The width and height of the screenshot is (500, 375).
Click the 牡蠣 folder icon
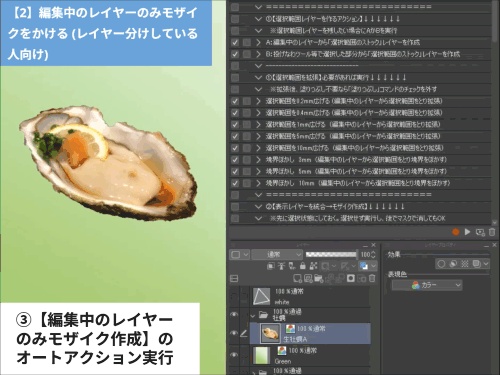(x=263, y=314)
